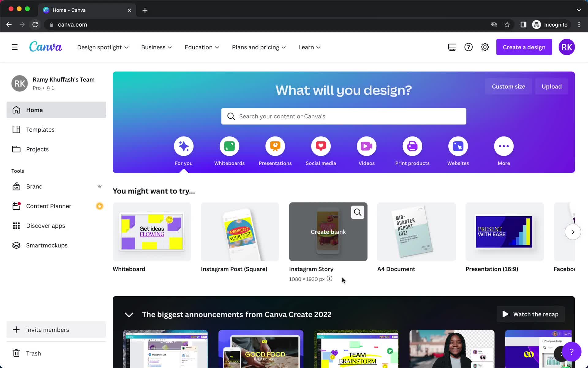588x368 pixels.
Task: Open a new browser tab
Action: (x=145, y=10)
